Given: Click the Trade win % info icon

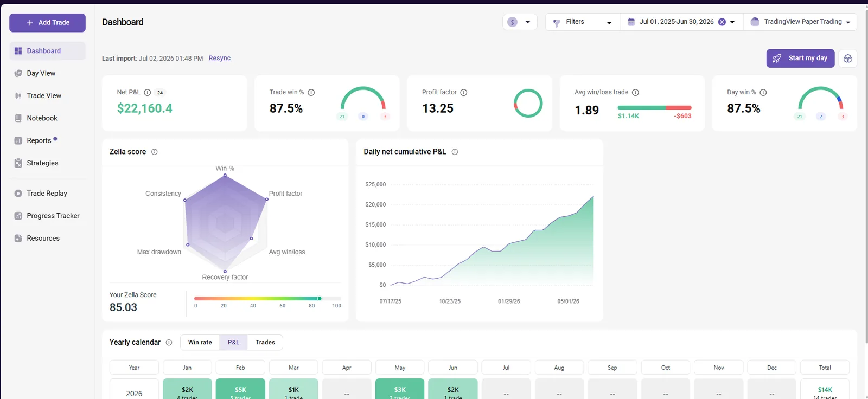Looking at the screenshot, I should 311,93.
